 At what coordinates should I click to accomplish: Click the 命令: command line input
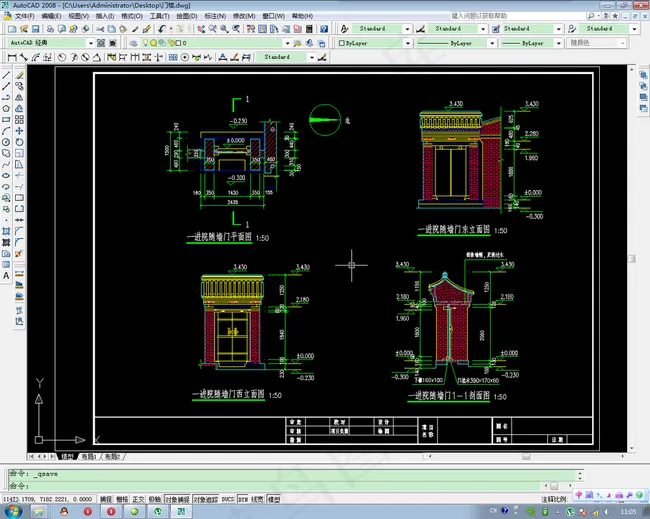point(274,485)
